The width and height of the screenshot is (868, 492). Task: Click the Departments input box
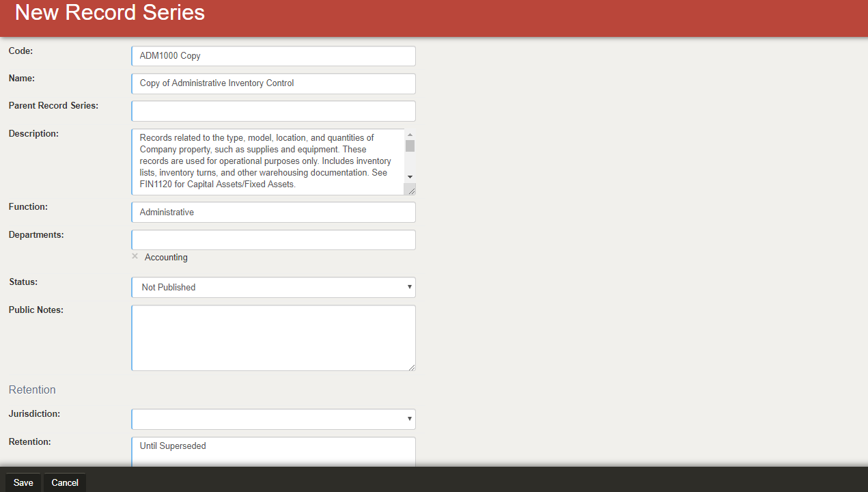[273, 240]
